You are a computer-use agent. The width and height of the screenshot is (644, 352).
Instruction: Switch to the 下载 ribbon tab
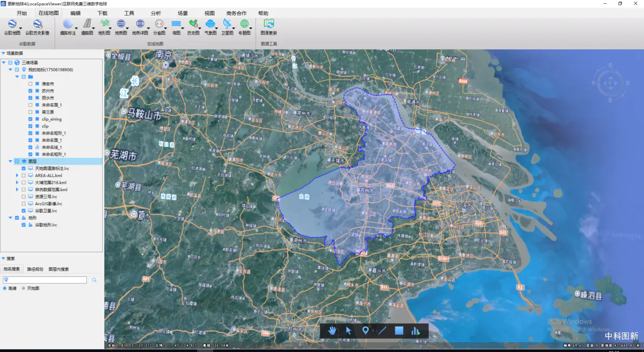[x=102, y=13]
